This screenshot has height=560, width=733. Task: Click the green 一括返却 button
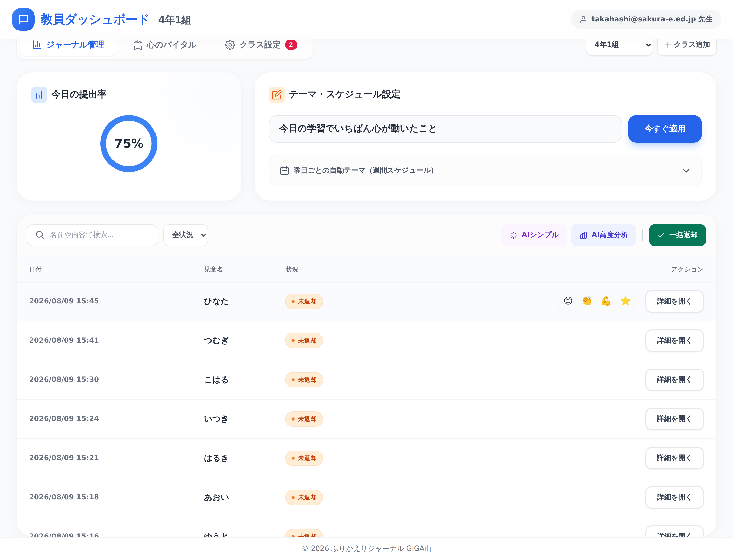click(x=677, y=235)
